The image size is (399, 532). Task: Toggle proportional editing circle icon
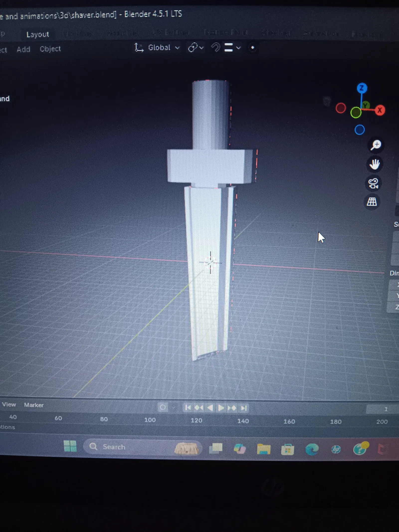point(253,48)
